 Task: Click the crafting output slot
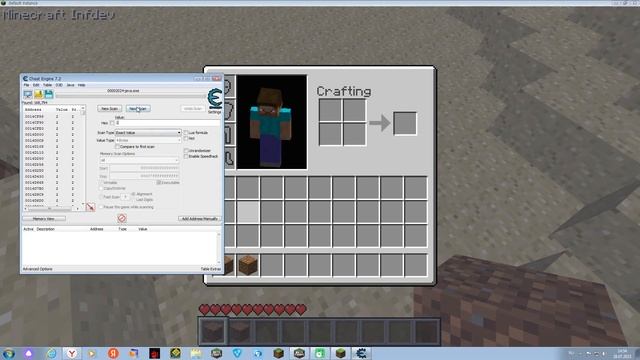405,123
